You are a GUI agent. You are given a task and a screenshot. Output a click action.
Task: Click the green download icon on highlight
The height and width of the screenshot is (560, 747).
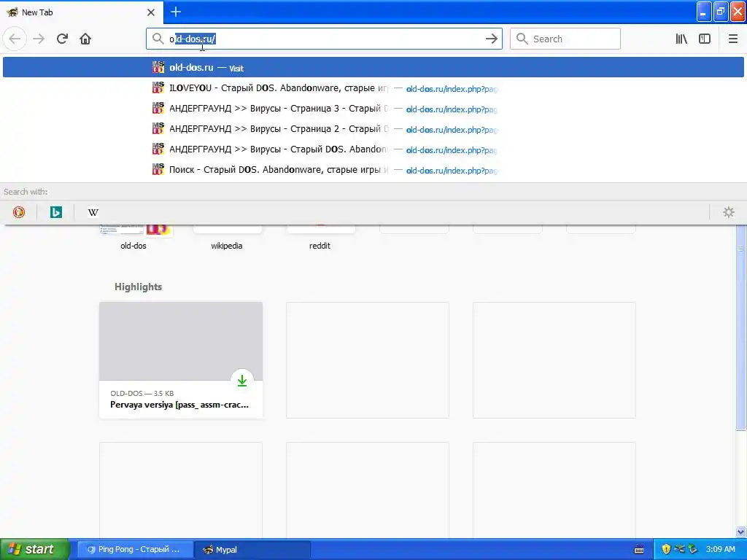pos(242,380)
